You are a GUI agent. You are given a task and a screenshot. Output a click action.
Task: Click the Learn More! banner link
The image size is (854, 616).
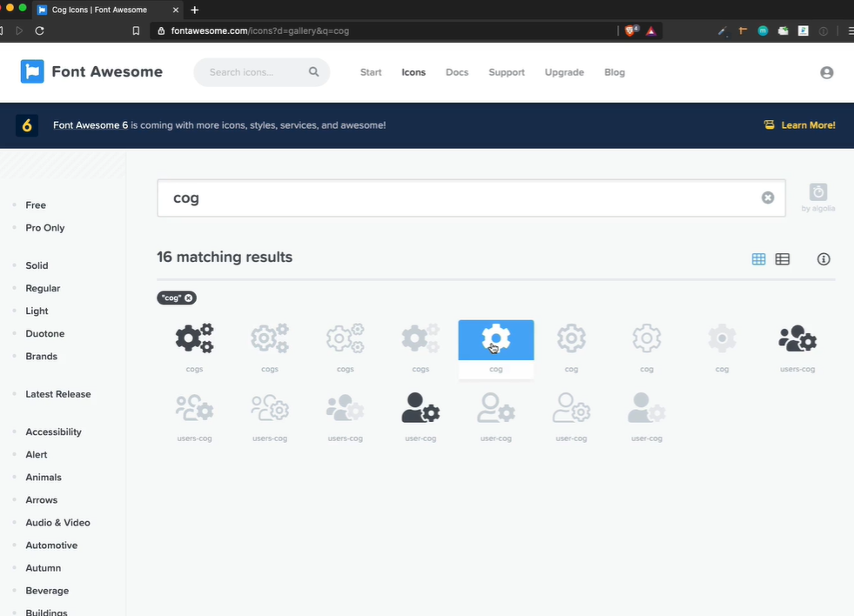pos(808,125)
